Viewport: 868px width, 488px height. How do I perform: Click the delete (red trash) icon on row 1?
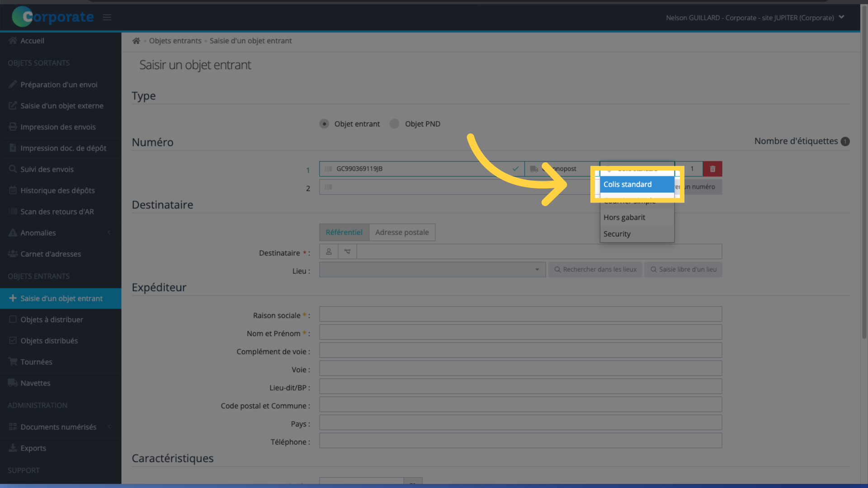[712, 168]
